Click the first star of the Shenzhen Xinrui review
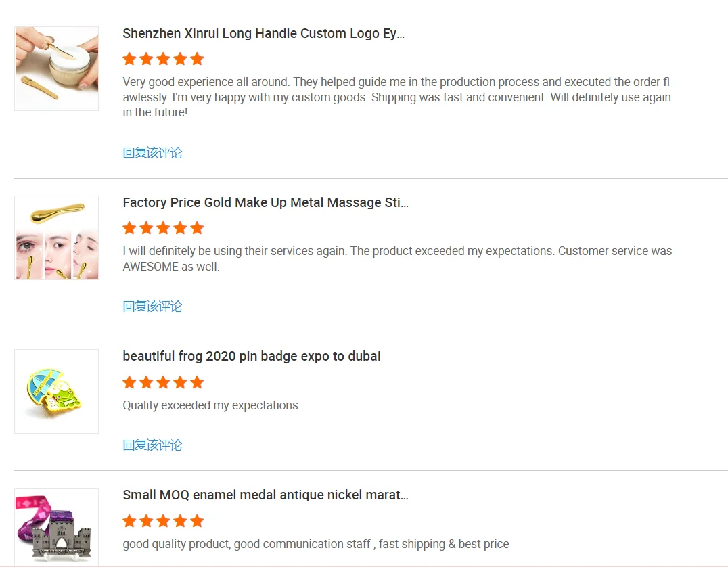Screen dimensions: 728x567 [x=129, y=59]
